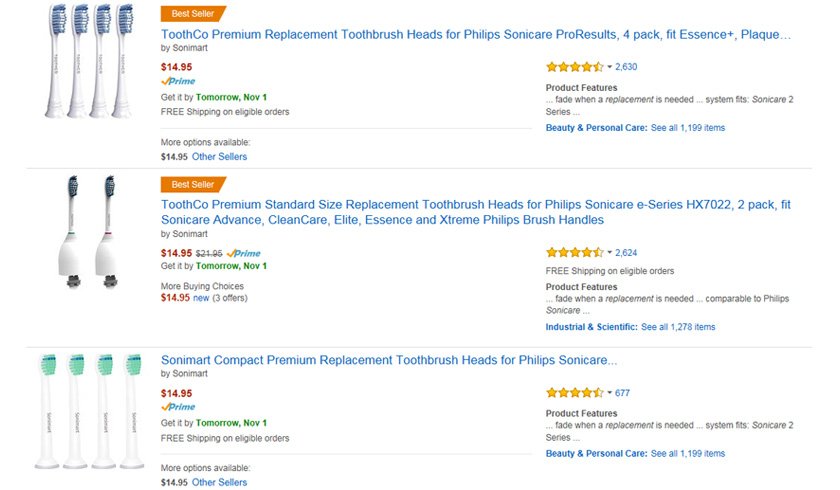
Task: Click the Prime logo under first $14.95 price
Action: pyautogui.click(x=178, y=81)
